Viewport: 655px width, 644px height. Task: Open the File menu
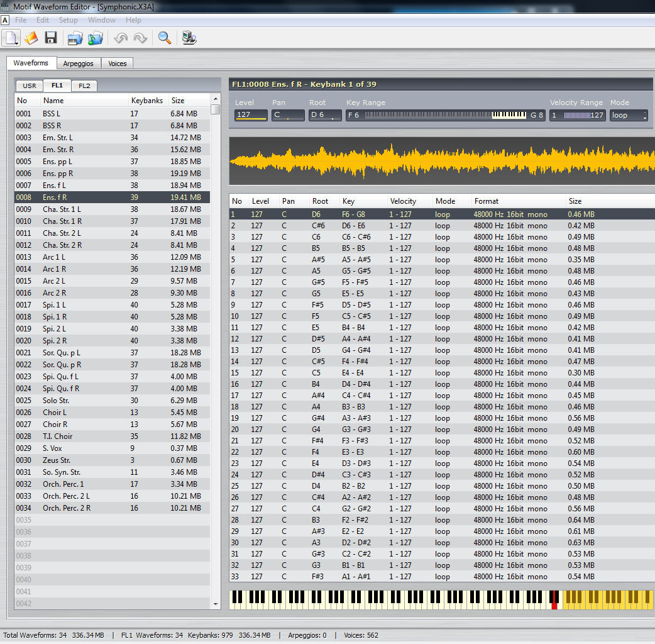21,20
